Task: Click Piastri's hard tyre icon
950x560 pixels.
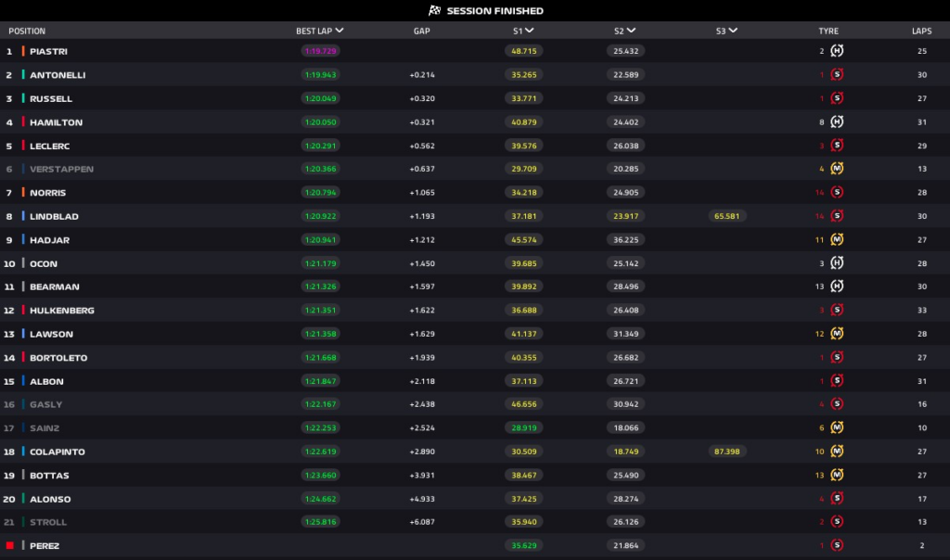Action: 837,51
